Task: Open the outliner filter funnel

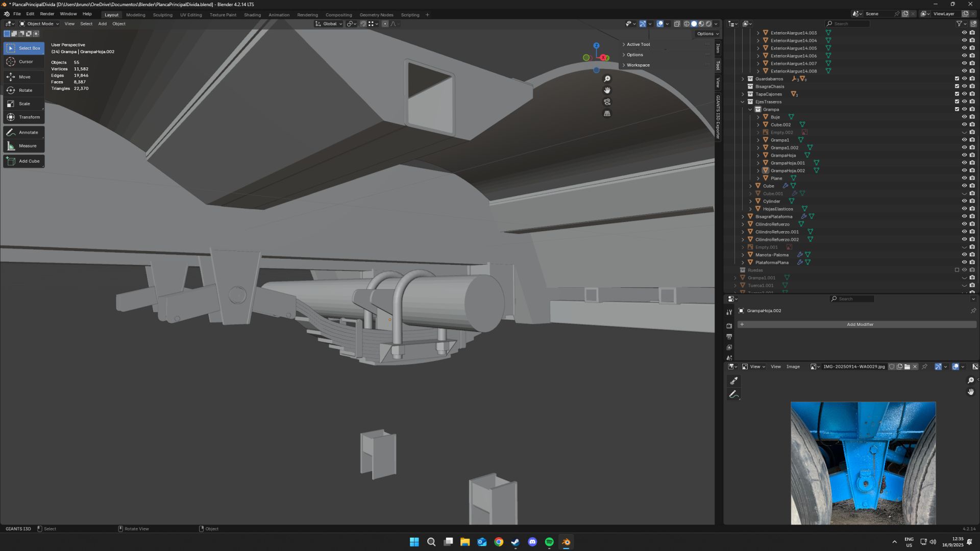Action: [959, 23]
